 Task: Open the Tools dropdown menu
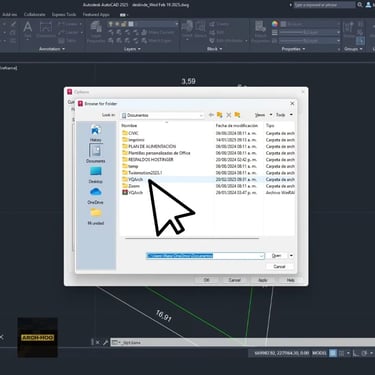pyautogui.click(x=284, y=115)
